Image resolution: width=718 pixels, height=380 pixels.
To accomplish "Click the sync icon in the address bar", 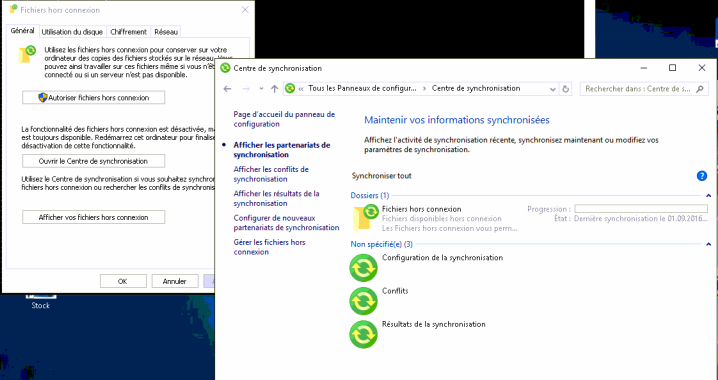I will point(290,88).
